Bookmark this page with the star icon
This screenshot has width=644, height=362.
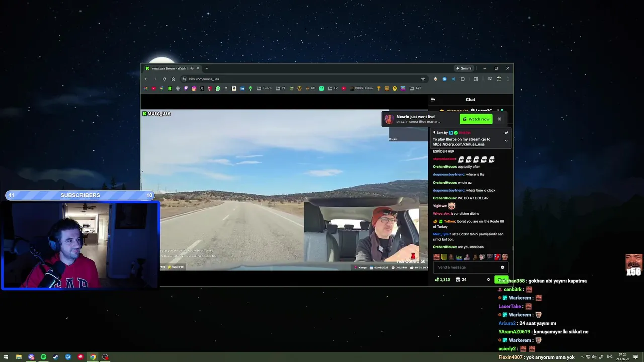coord(423,79)
